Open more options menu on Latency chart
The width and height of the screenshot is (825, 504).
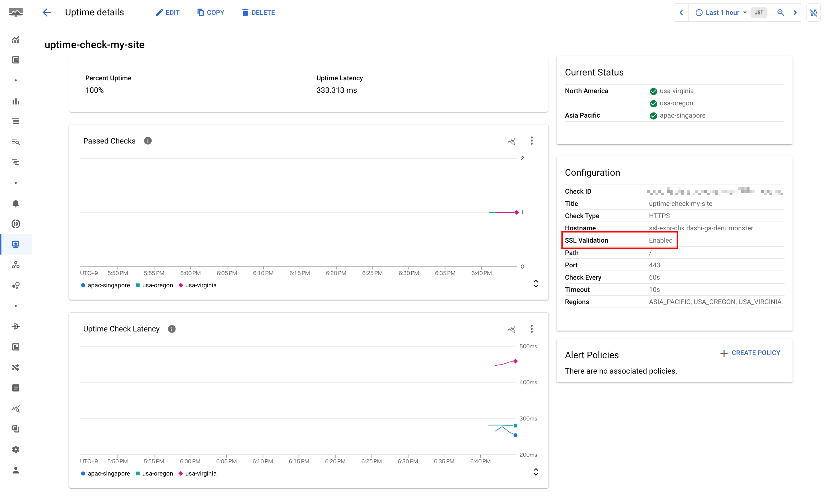pos(531,329)
